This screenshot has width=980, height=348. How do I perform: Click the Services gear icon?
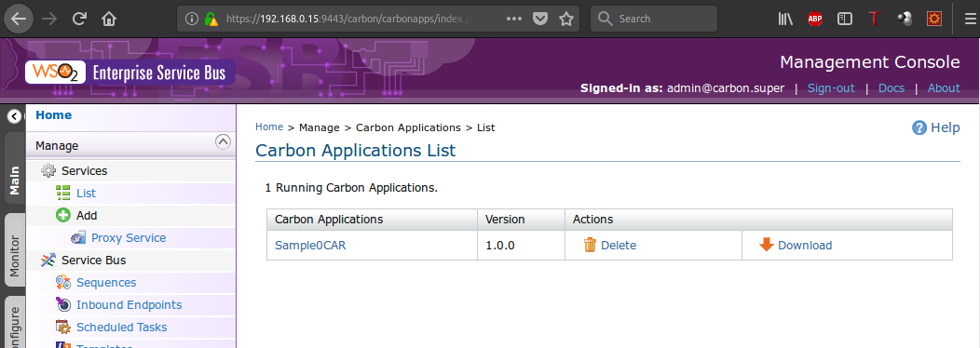tap(48, 170)
